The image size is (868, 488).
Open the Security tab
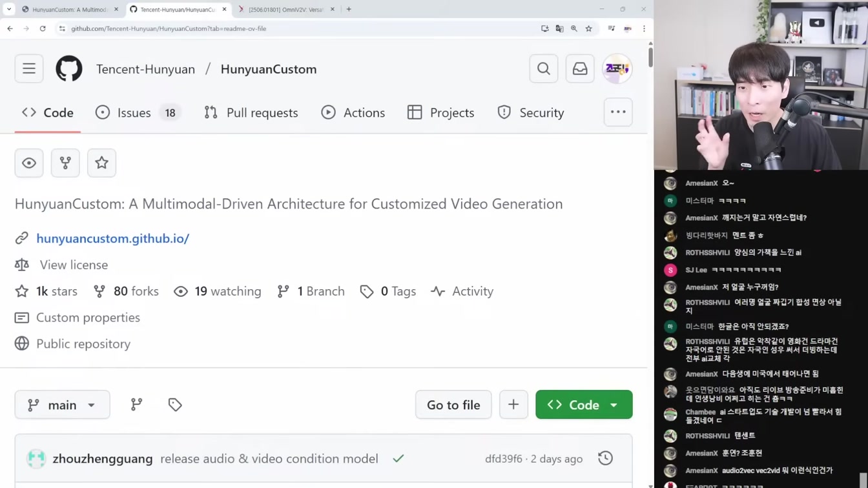pyautogui.click(x=531, y=112)
